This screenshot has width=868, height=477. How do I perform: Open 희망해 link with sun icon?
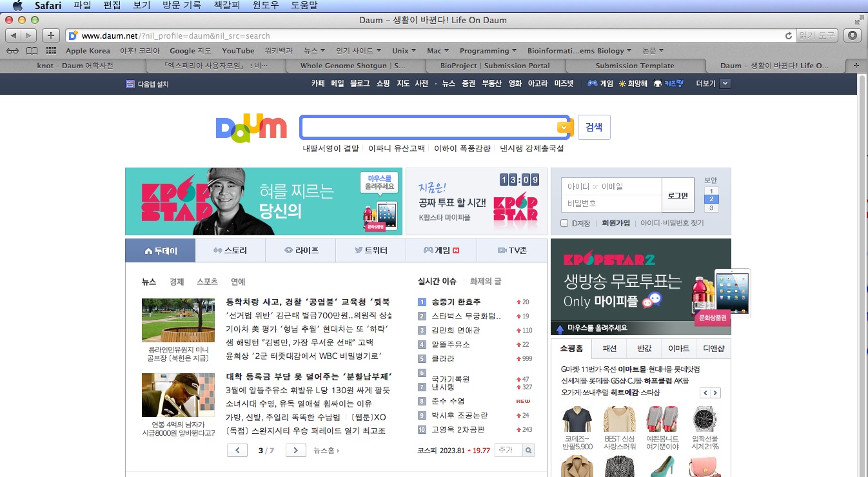[633, 83]
